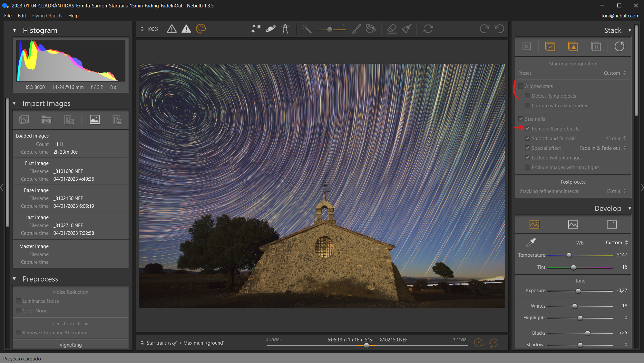Image resolution: width=644 pixels, height=363 pixels.
Task: Select the stars tool icon
Action: click(x=256, y=29)
